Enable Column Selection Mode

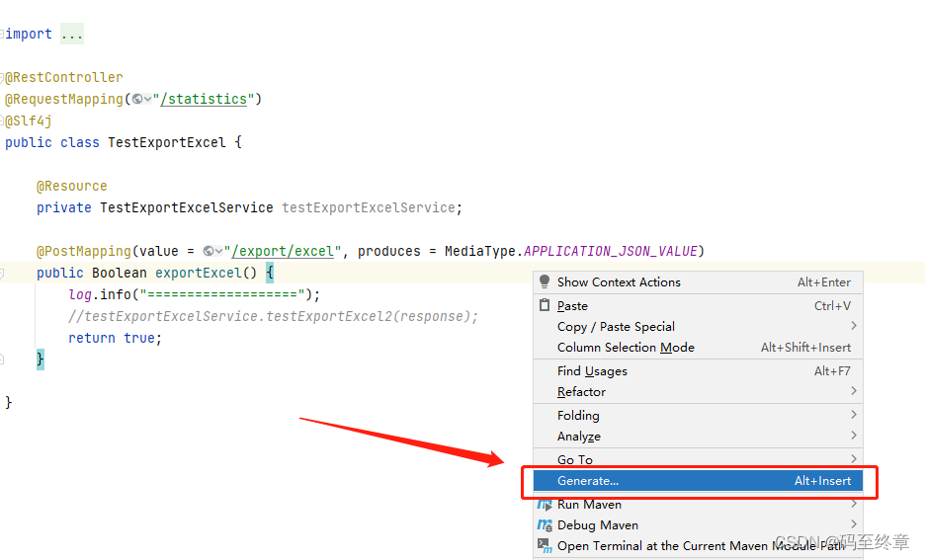pos(698,348)
